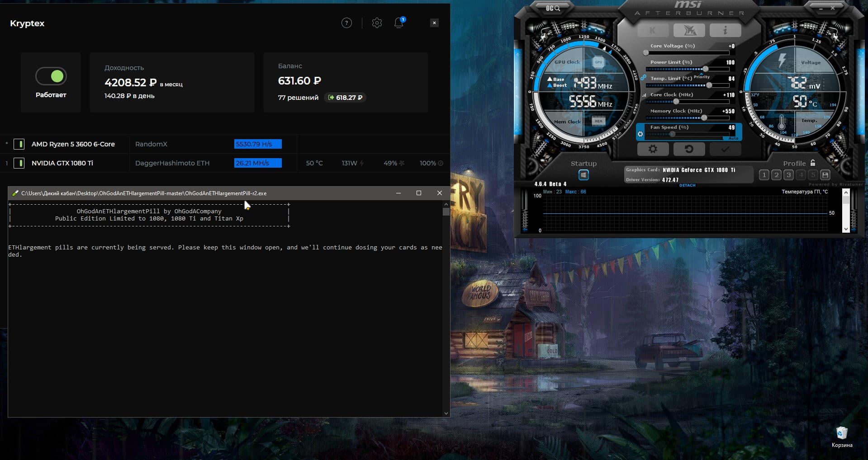Open the Корзина recycle bin on desktop
Screen dimensions: 868x460
[842, 437]
